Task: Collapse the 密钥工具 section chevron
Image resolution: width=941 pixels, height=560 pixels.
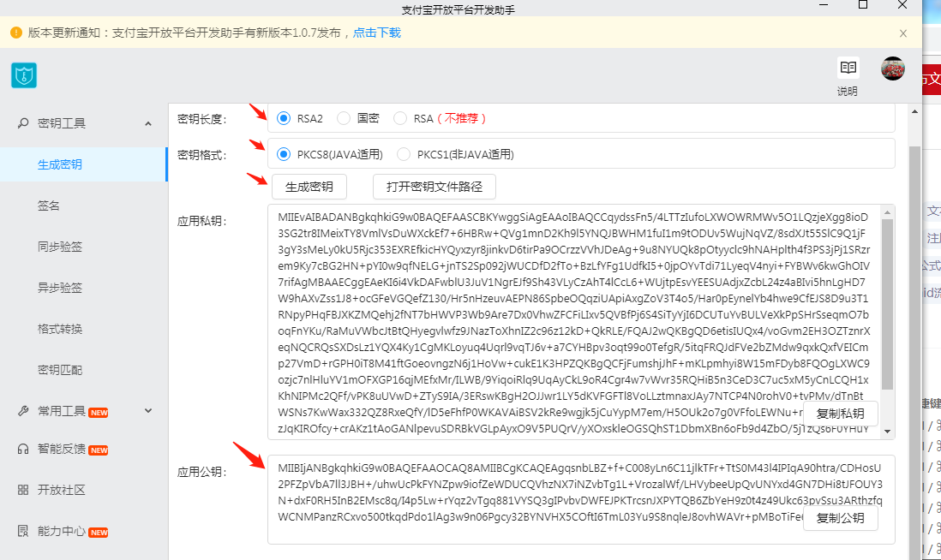Action: (148, 123)
